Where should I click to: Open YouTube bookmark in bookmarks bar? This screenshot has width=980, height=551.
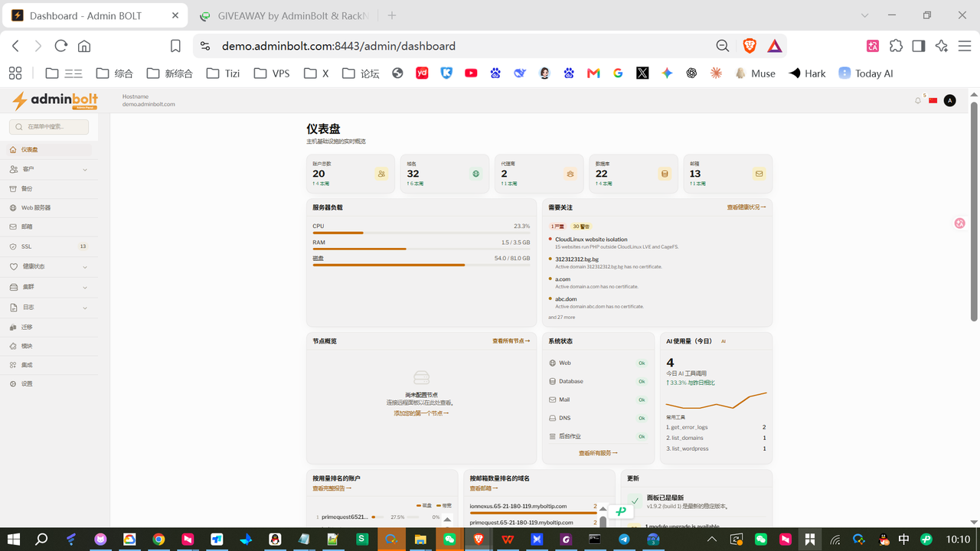471,73
